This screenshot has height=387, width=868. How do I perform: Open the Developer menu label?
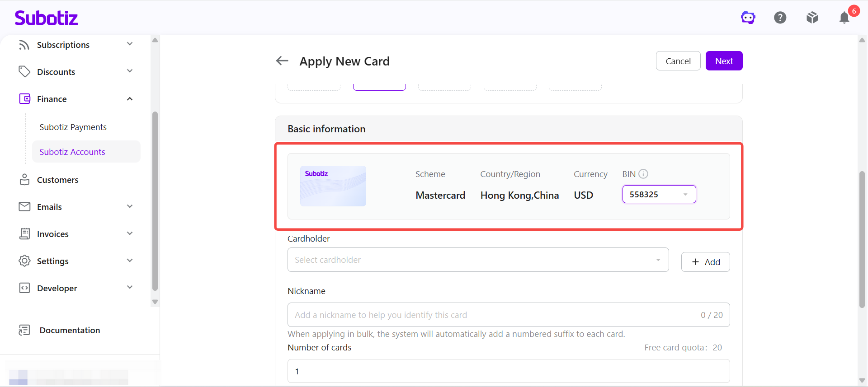point(57,288)
